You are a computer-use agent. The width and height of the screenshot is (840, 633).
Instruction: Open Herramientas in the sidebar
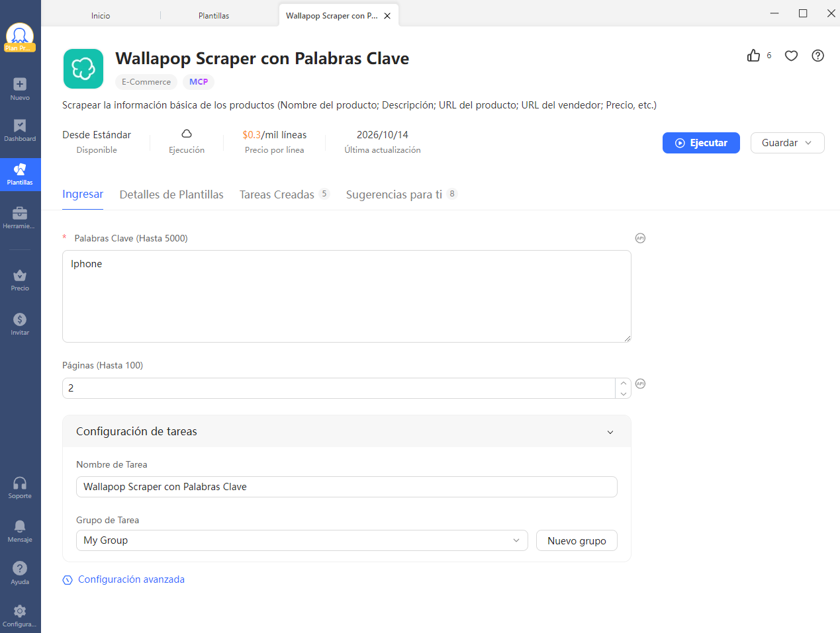pyautogui.click(x=20, y=218)
